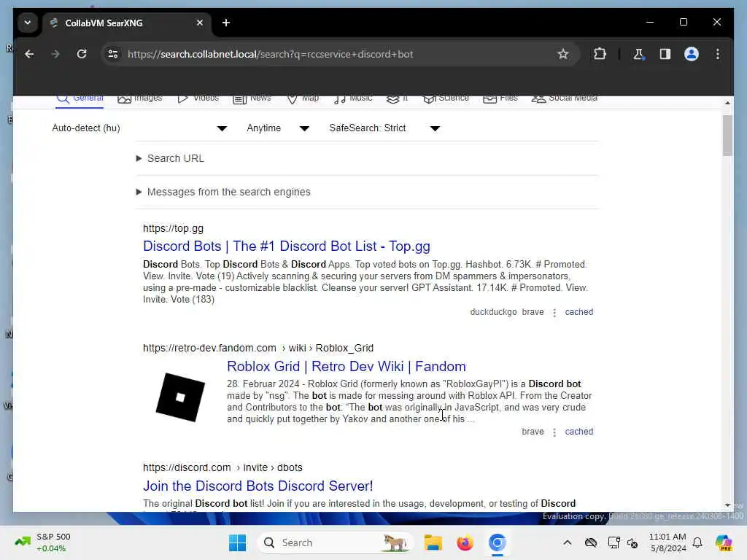Open Chrome Labs flask icon
The width and height of the screenshot is (747, 560).
tap(638, 54)
